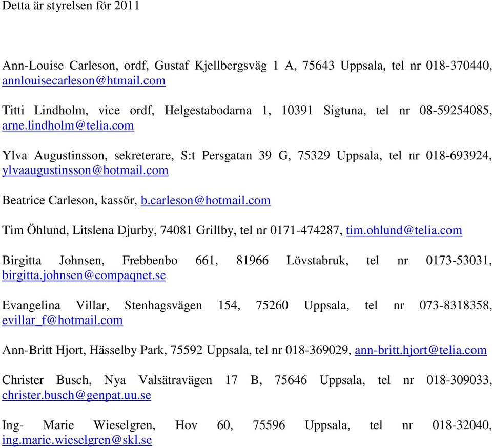Click address 'Valsätravägen'
Viewport: 492px width, 448px height.
(x=175, y=380)
